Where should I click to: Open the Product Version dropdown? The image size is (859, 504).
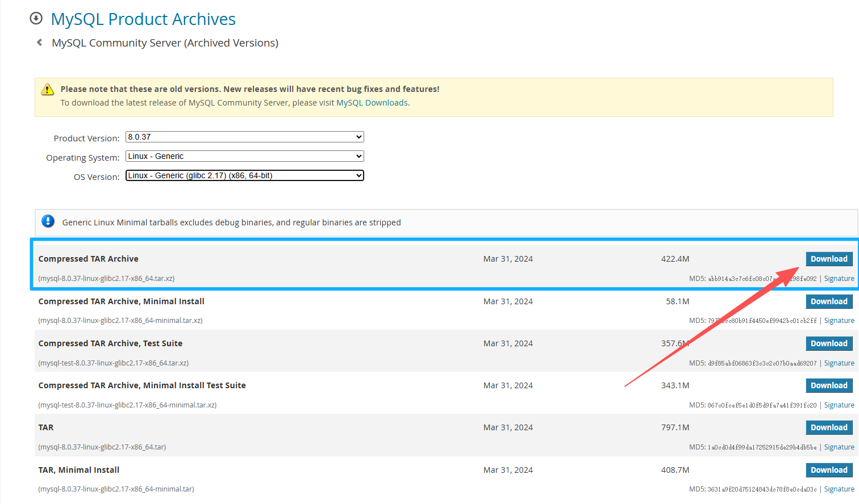click(245, 137)
